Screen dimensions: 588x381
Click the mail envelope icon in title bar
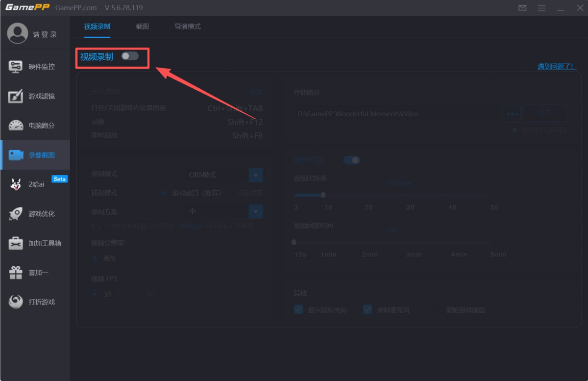coord(522,8)
